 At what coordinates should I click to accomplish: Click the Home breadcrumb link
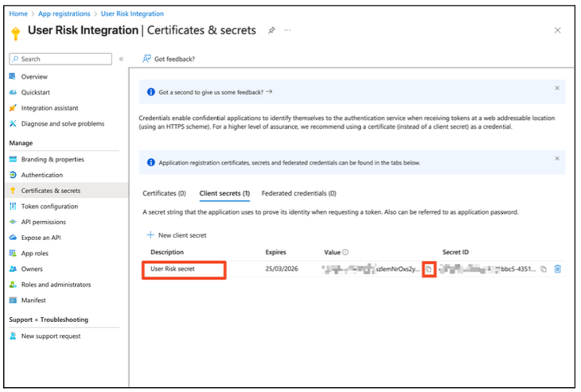tap(18, 14)
